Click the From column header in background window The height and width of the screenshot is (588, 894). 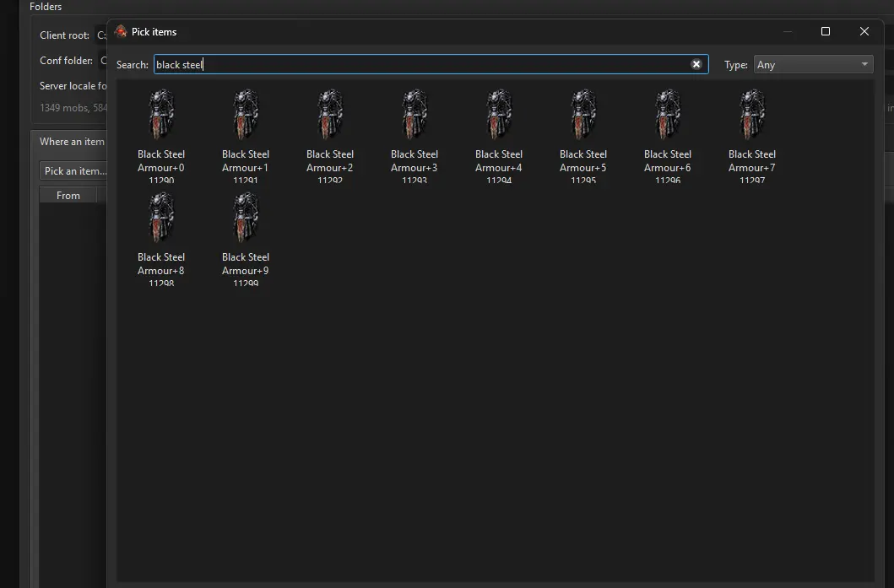pyautogui.click(x=68, y=196)
